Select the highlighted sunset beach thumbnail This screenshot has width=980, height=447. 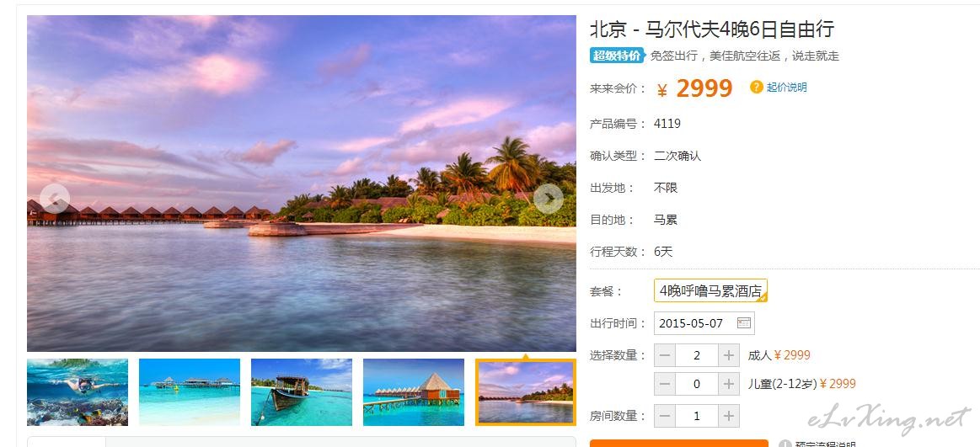click(x=526, y=392)
